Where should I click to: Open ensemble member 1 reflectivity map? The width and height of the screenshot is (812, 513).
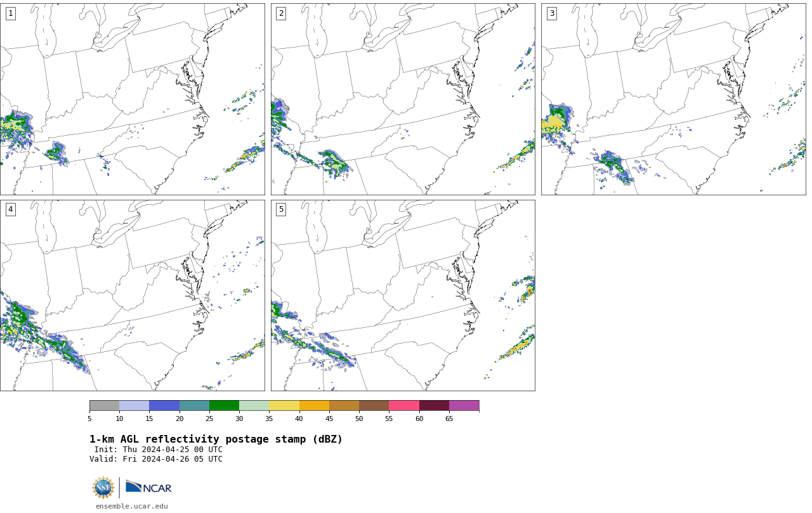[x=132, y=99]
